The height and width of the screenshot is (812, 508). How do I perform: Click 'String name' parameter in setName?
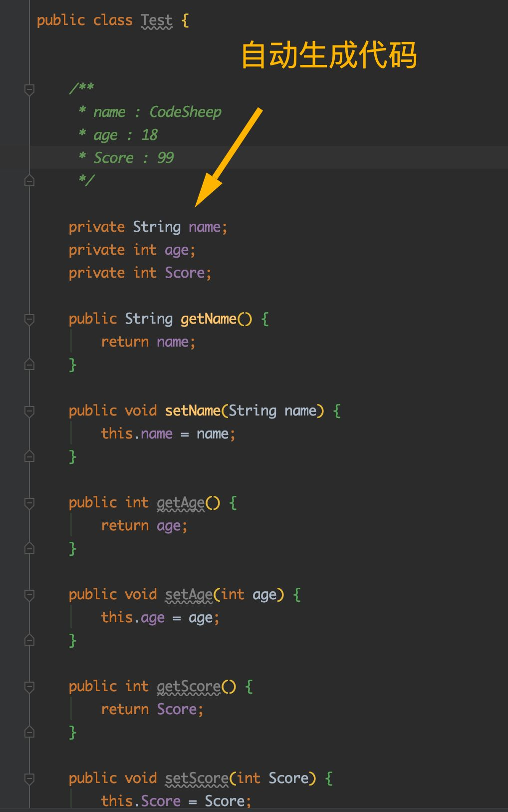coord(272,410)
